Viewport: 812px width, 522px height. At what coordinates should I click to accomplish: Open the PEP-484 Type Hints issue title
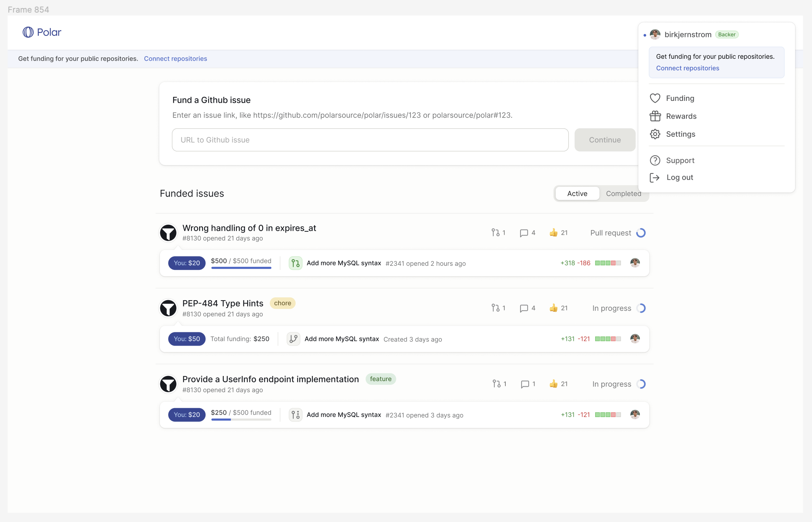click(223, 304)
